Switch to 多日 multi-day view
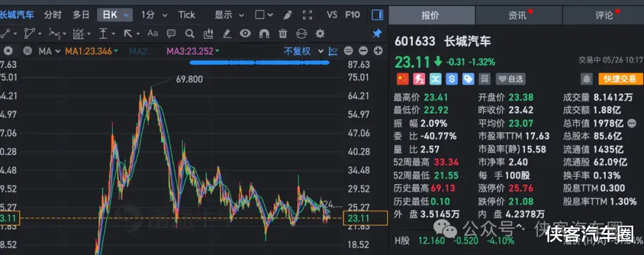644x255 pixels. 81,15
